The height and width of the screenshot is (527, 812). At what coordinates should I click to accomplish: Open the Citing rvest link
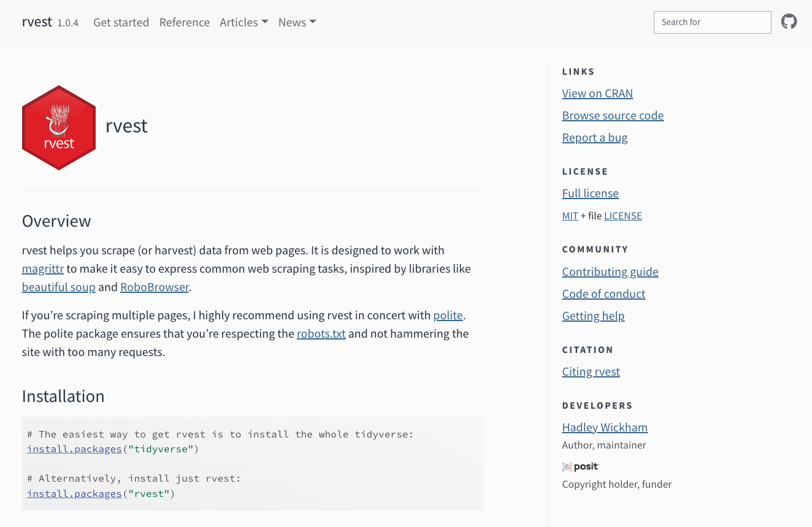point(591,371)
